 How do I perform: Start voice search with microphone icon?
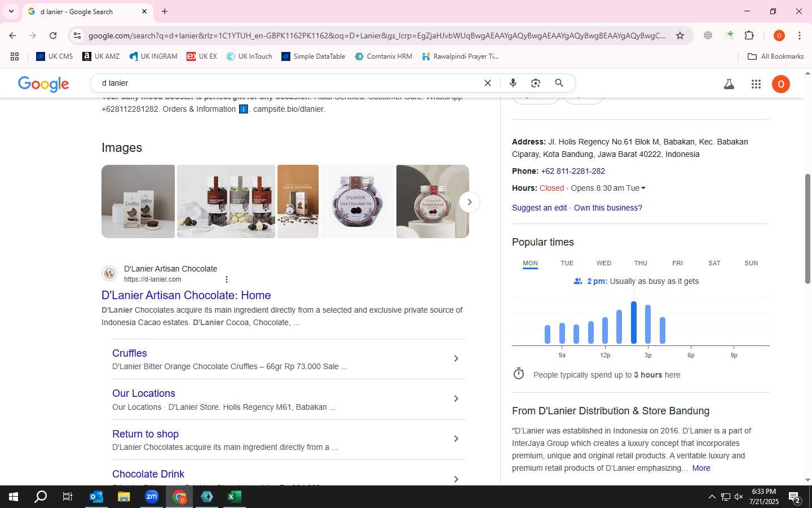(513, 83)
